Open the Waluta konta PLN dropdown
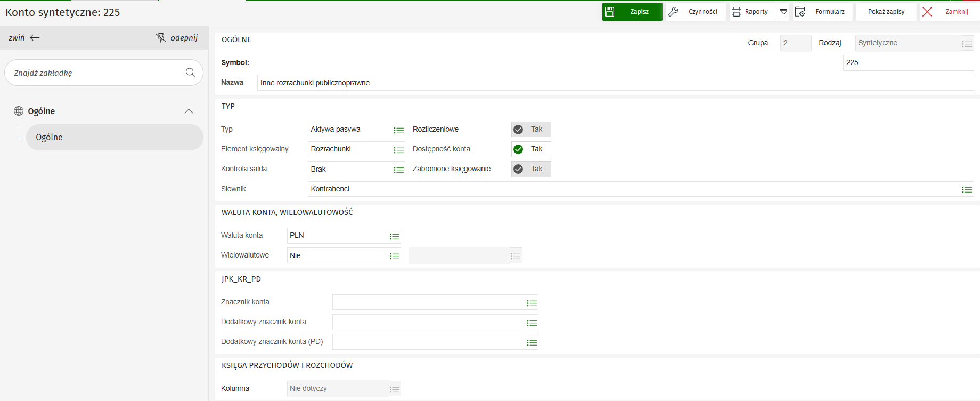980x401 pixels. pyautogui.click(x=394, y=236)
